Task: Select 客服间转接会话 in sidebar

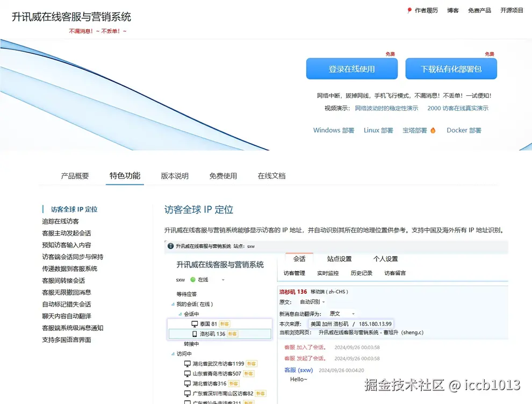Action: pyautogui.click(x=63, y=281)
